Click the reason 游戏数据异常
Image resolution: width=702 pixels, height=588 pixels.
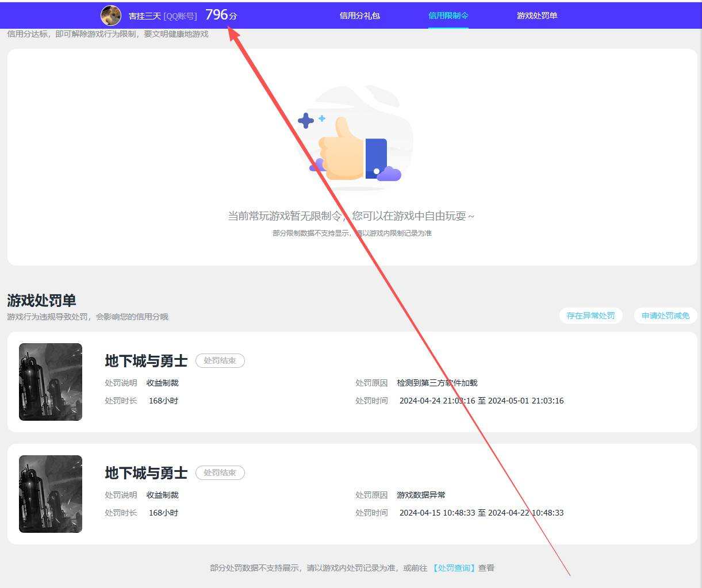(x=421, y=495)
